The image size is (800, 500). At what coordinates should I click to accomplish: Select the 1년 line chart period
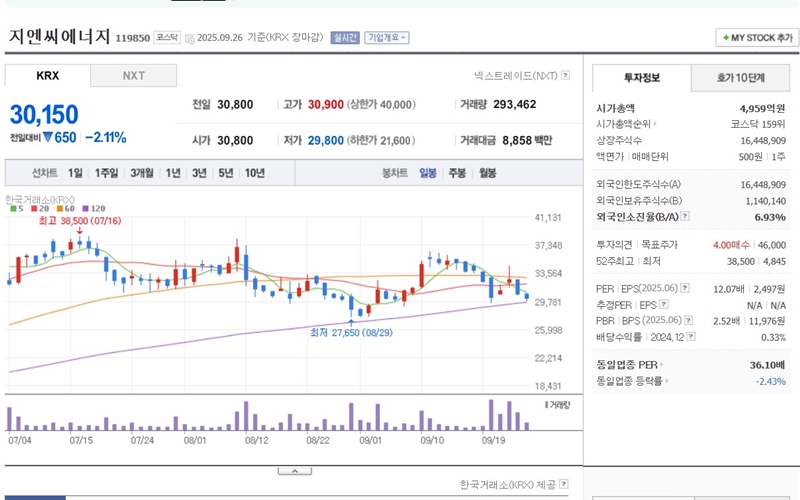point(173,173)
